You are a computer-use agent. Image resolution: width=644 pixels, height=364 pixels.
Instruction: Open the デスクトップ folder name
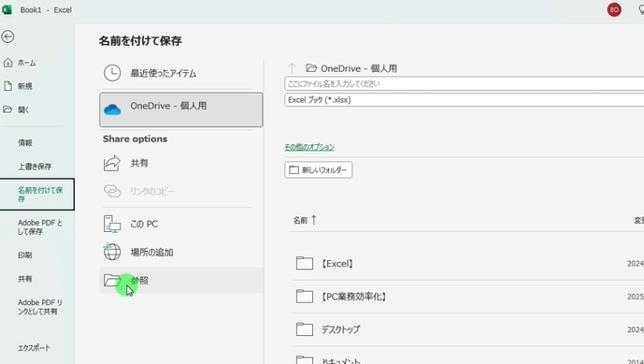(x=340, y=329)
